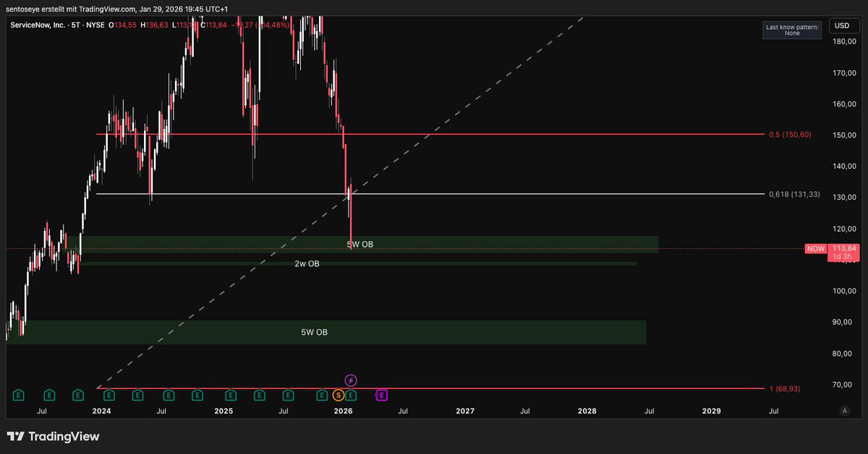Click the 2027 time axis label
This screenshot has width=868, height=454.
pyautogui.click(x=465, y=411)
